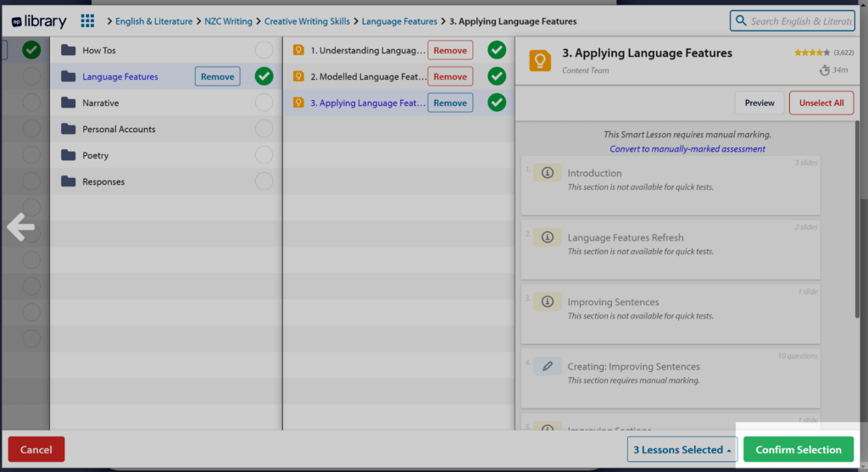Remove lesson 1 Understanding Language
Image resolution: width=868 pixels, height=472 pixels.
450,50
